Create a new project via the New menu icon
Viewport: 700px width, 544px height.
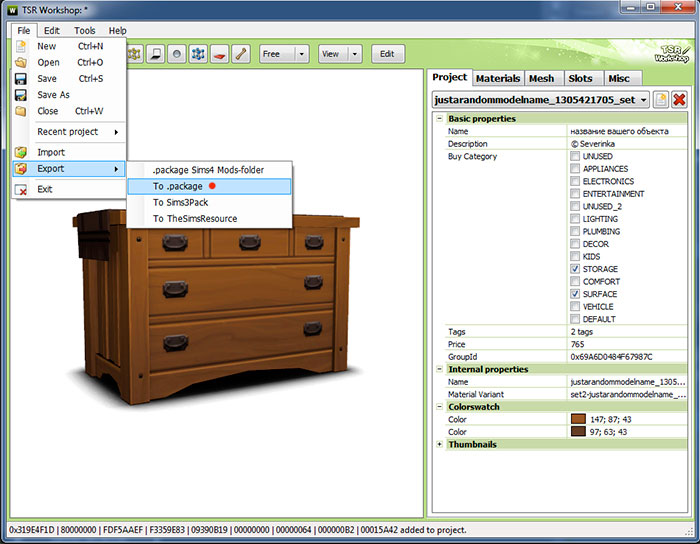[21, 46]
